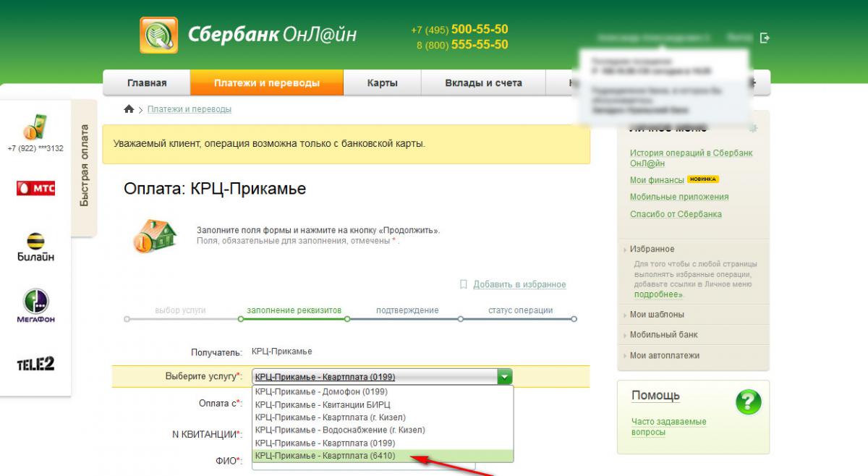Collapse the service dropdown with green arrow

coord(505,377)
